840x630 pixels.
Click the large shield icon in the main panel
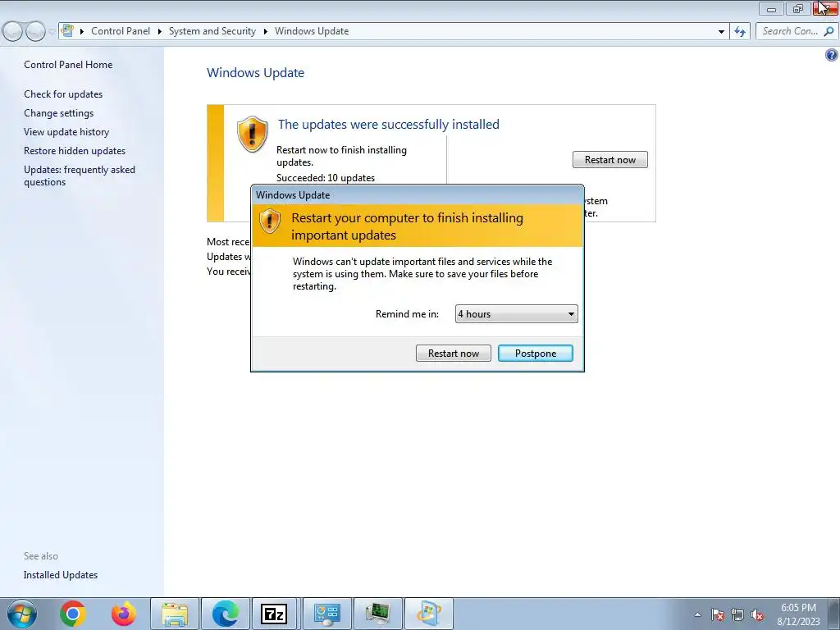click(x=253, y=134)
